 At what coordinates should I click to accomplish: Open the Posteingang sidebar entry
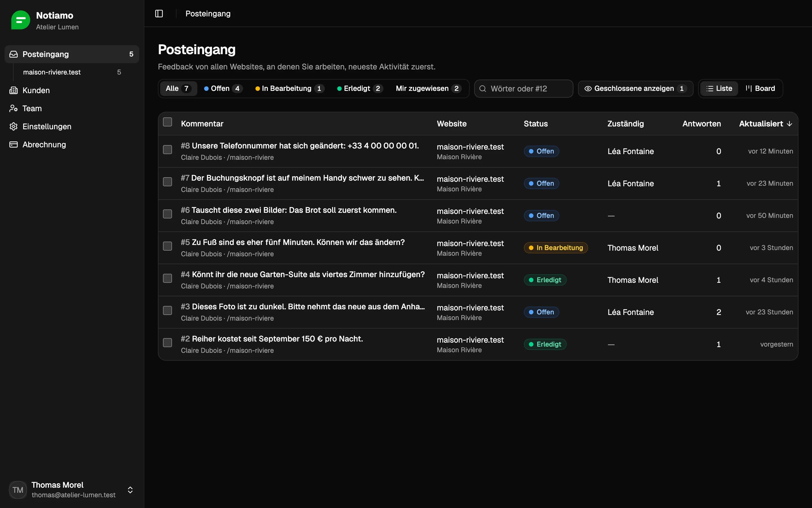click(72, 54)
